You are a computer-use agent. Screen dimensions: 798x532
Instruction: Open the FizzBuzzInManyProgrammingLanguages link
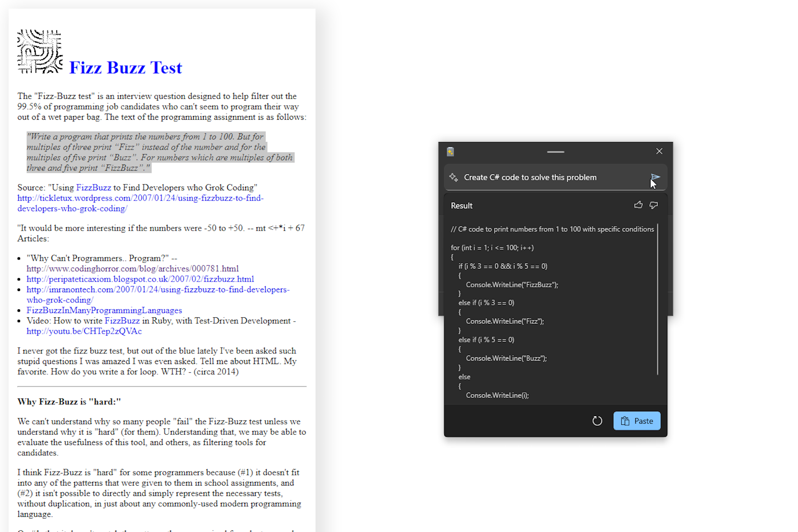coord(104,310)
